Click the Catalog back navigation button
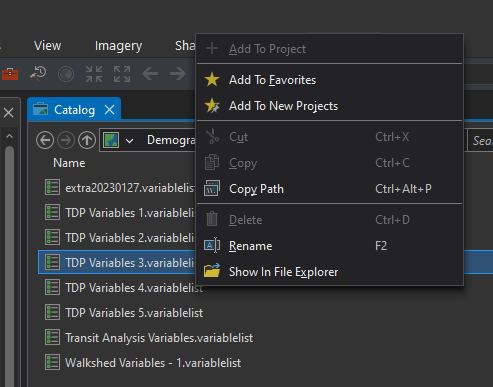Viewport: 493px width, 387px height. (45, 140)
